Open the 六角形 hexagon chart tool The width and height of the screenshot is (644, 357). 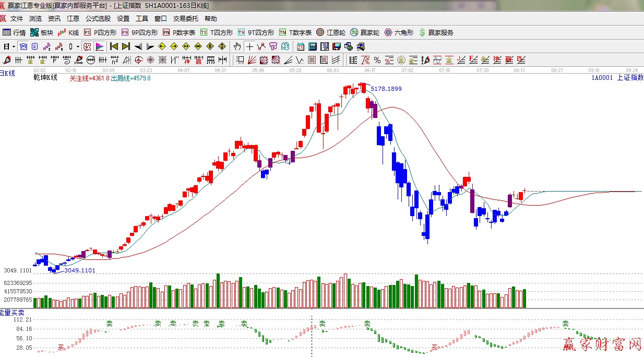(x=399, y=32)
